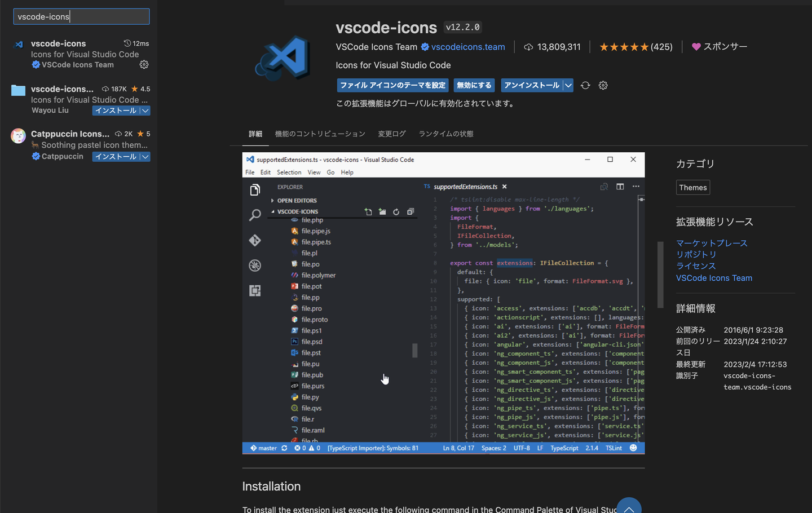Click the Refresh icon in the README screenshot explorer
This screenshot has height=513, width=812.
(x=396, y=212)
